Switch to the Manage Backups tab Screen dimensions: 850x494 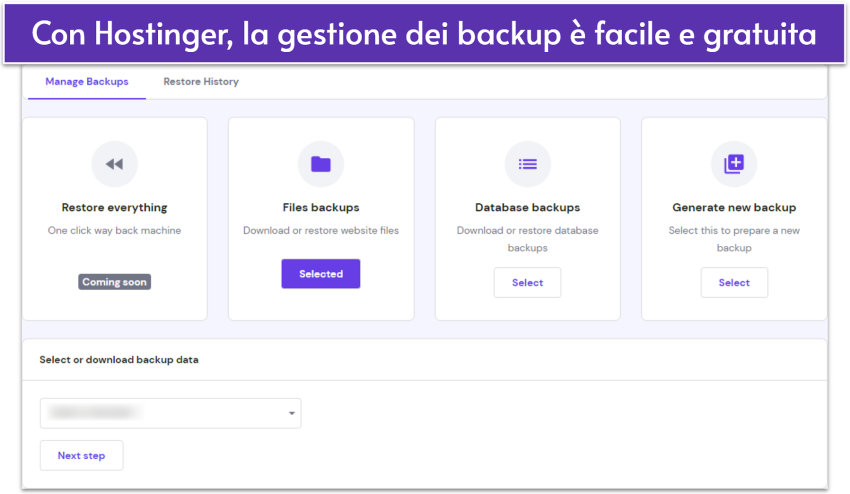87,82
